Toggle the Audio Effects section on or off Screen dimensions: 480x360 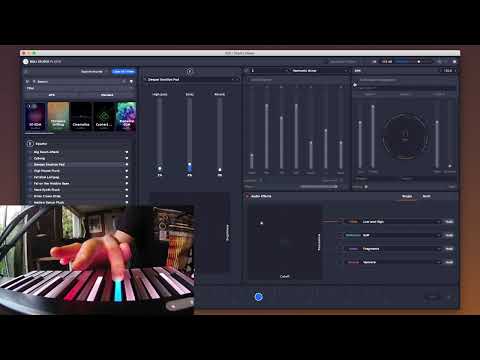click(247, 196)
